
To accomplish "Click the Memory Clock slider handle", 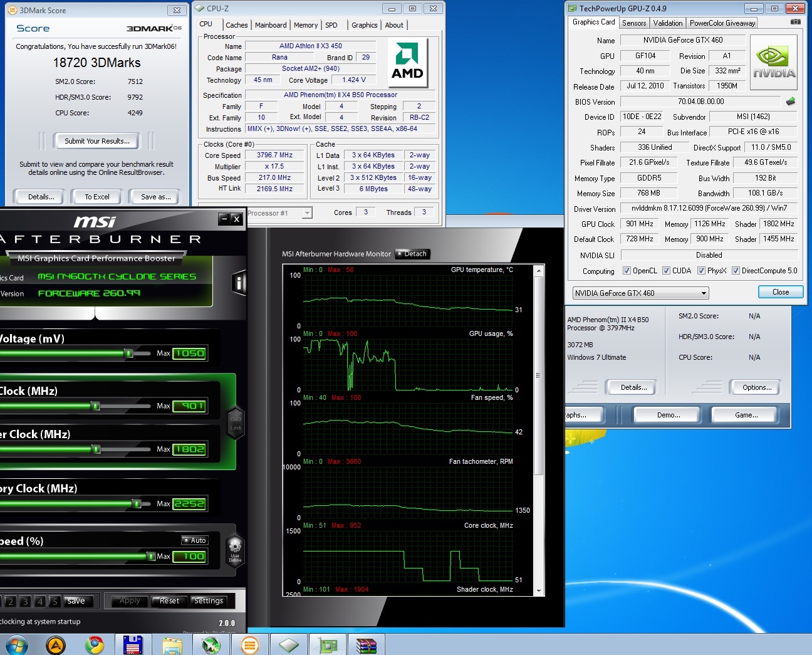I will [x=137, y=503].
